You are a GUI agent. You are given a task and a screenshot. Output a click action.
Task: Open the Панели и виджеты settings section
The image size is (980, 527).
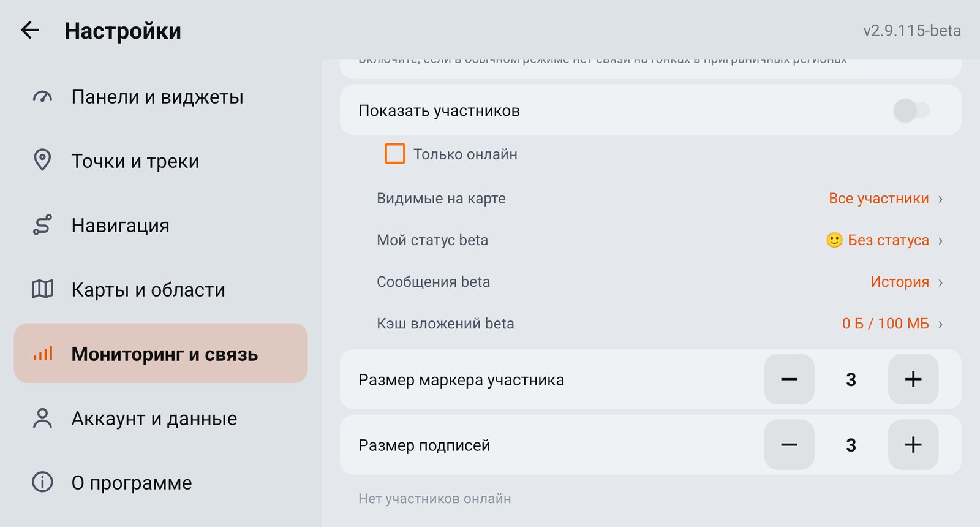(x=160, y=97)
